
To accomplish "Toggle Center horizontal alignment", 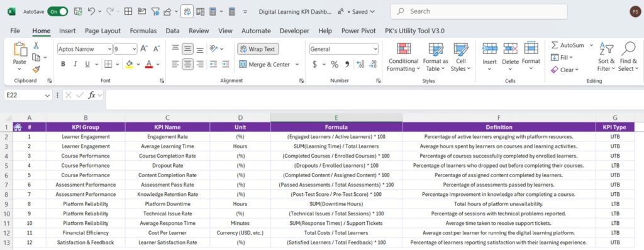I will 187,64.
